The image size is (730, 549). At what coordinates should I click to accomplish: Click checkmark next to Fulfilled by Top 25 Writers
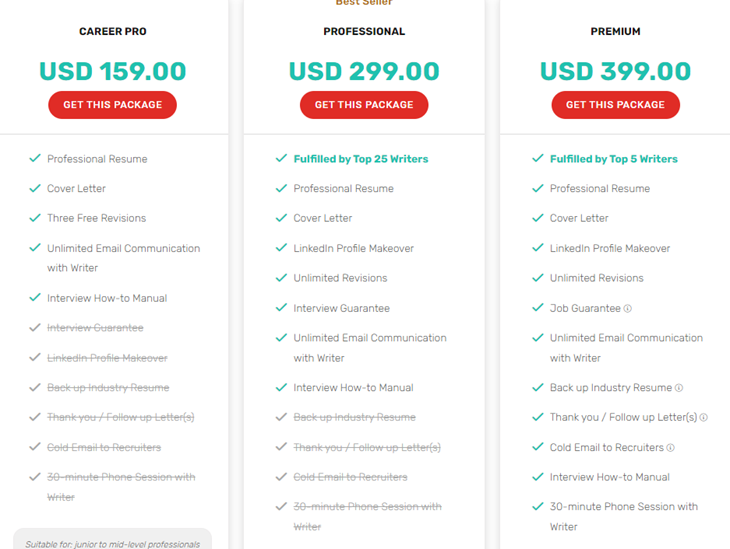(x=281, y=158)
